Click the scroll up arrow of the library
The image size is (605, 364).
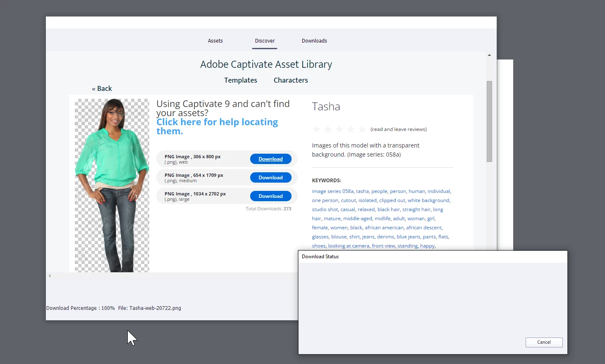coord(489,55)
